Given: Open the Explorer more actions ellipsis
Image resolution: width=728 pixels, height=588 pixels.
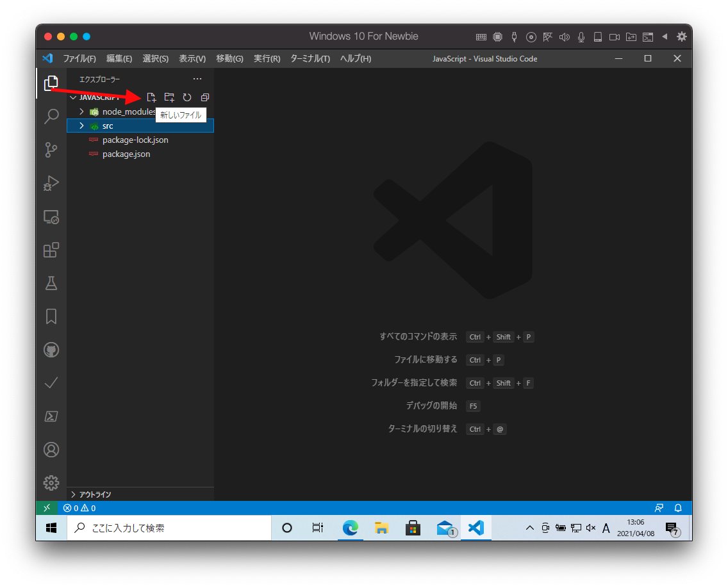Looking at the screenshot, I should tap(197, 79).
